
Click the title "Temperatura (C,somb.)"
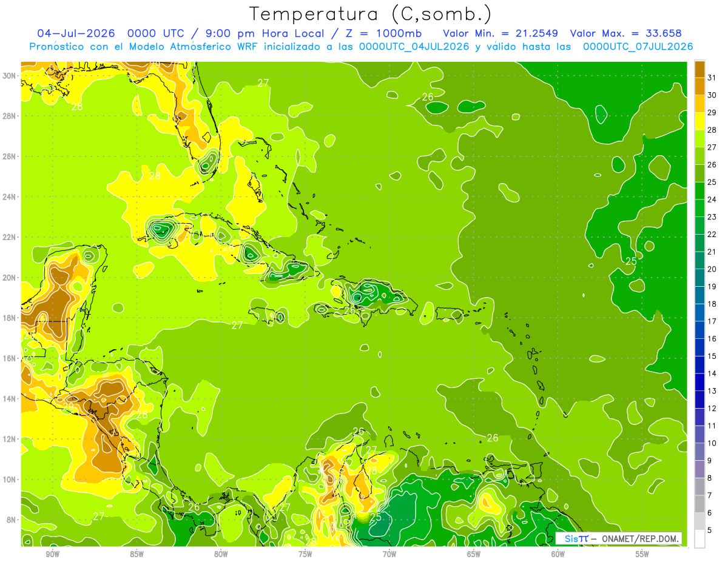(x=371, y=13)
